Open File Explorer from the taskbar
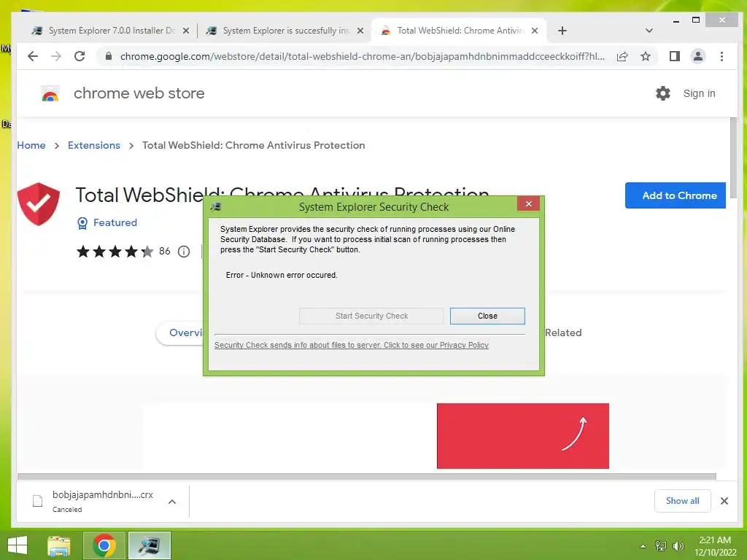Image resolution: width=747 pixels, height=560 pixels. [59, 545]
